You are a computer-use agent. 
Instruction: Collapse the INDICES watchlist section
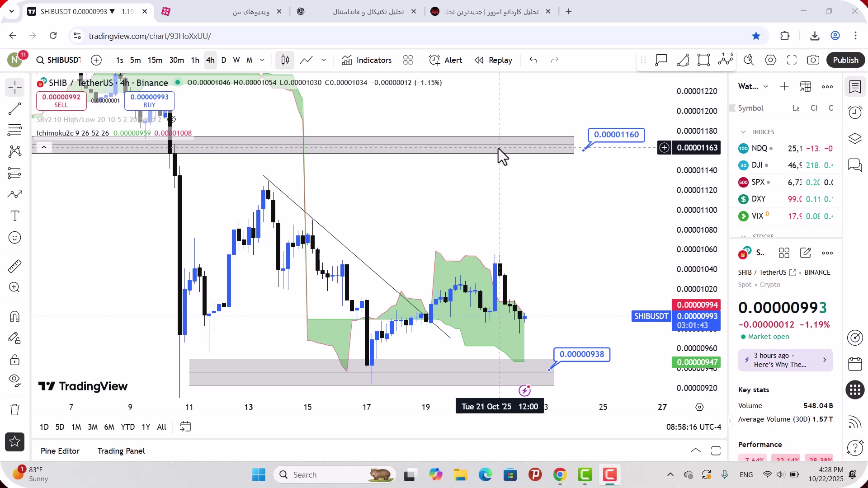coord(743,132)
